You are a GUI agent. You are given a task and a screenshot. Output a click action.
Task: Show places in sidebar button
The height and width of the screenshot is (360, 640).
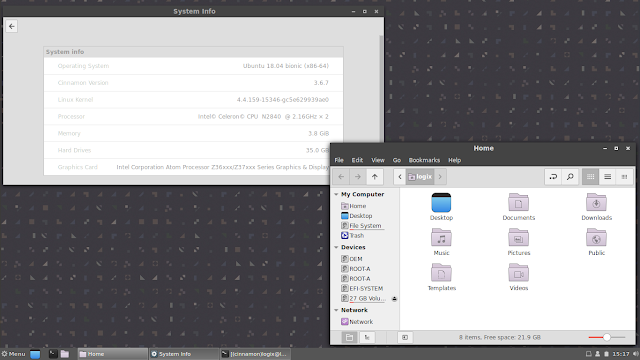pyautogui.click(x=349, y=338)
